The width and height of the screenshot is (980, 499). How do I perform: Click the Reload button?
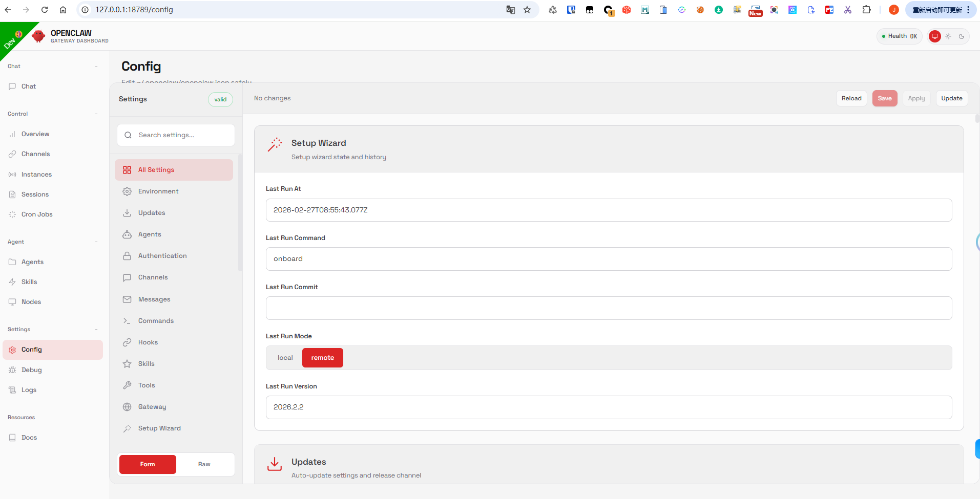coord(851,98)
